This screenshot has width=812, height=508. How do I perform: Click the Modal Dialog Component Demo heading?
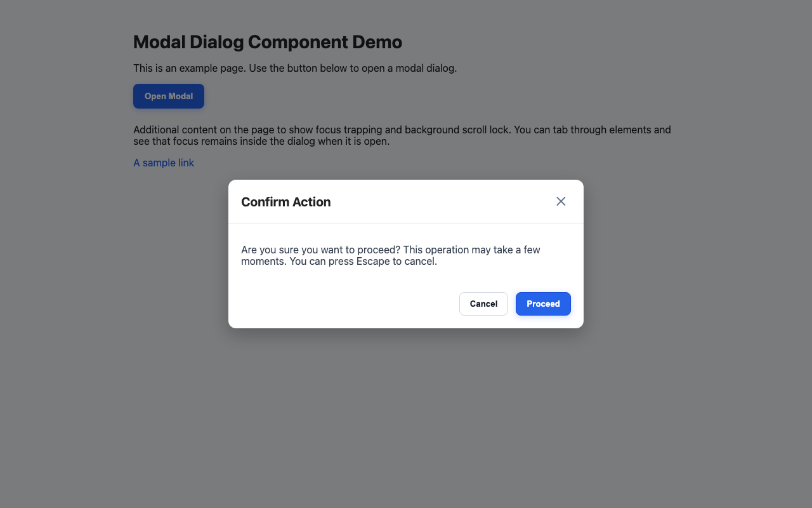pyautogui.click(x=267, y=42)
